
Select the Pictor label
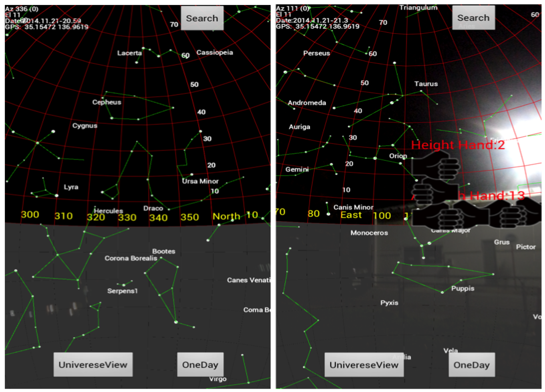[526, 247]
